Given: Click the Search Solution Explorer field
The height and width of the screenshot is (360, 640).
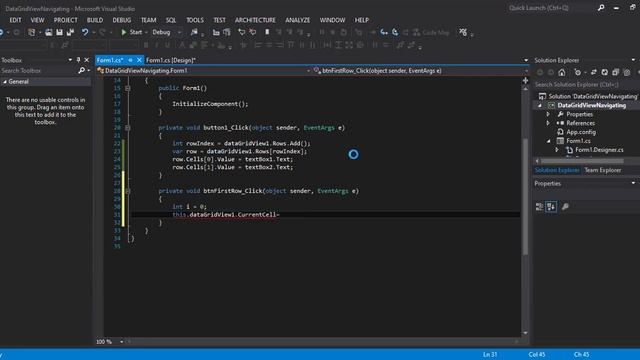Looking at the screenshot, I should coord(586,84).
